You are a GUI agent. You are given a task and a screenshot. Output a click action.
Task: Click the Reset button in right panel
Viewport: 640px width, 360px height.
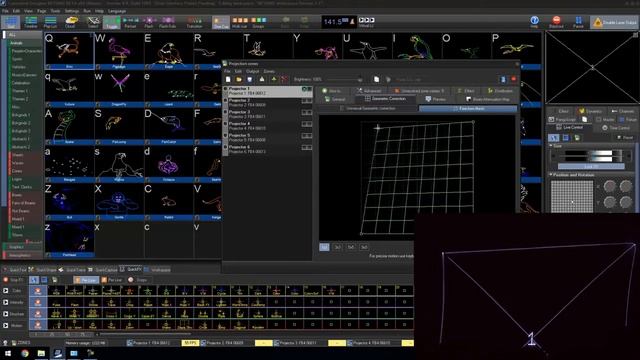tap(624, 138)
